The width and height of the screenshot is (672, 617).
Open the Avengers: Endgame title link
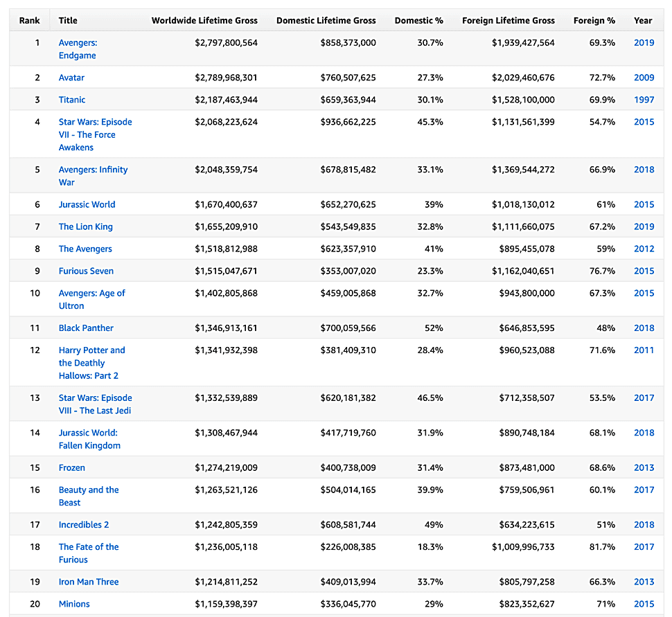[x=78, y=49]
